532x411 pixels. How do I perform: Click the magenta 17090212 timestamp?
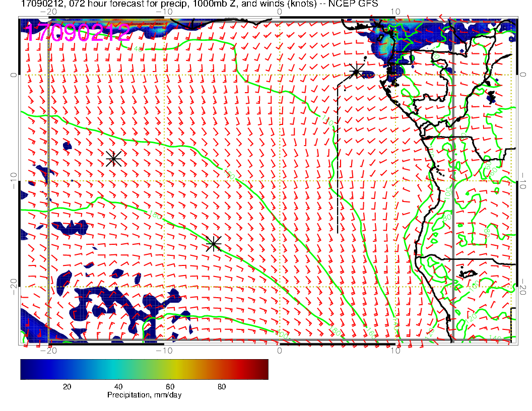point(78,33)
